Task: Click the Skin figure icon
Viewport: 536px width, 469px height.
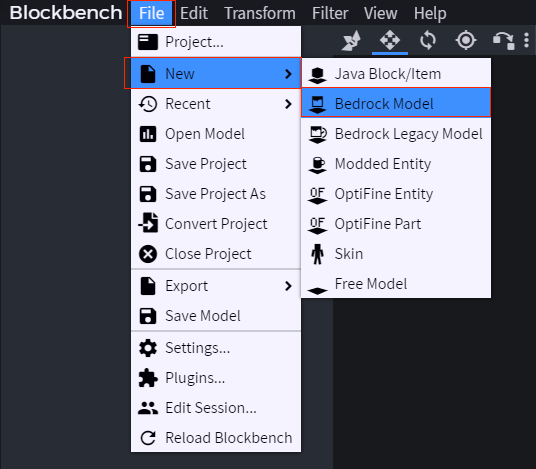Action: point(318,254)
